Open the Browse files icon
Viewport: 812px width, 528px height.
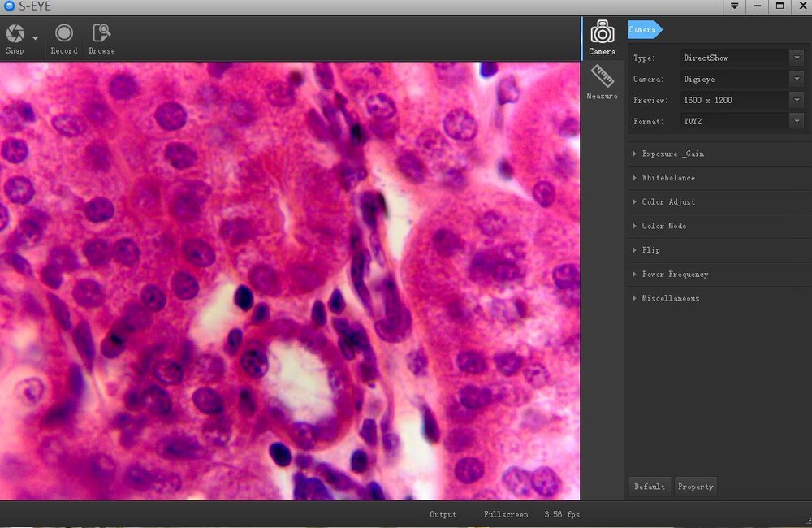(101, 34)
